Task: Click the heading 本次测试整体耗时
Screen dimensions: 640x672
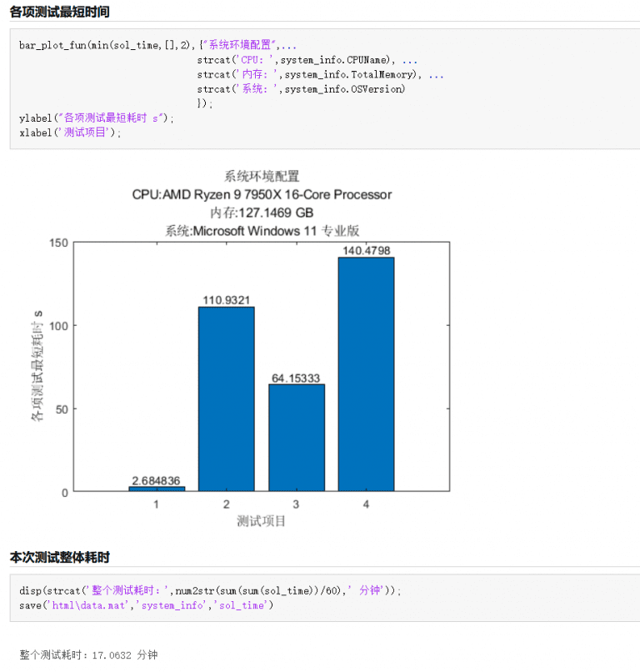Action: coord(59,557)
